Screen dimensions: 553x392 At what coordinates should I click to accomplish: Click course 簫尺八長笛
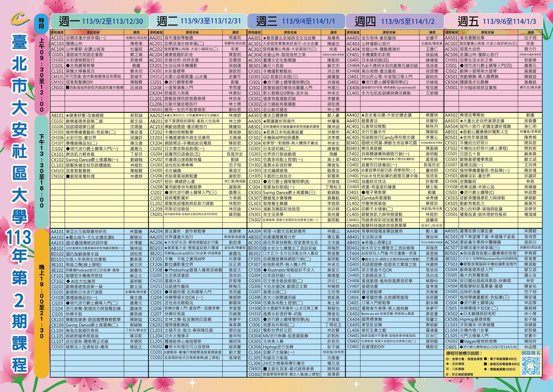pos(273,66)
